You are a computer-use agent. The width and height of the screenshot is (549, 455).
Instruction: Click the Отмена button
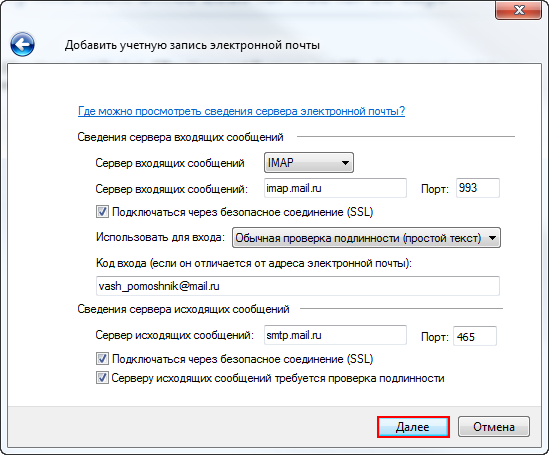tap(494, 427)
